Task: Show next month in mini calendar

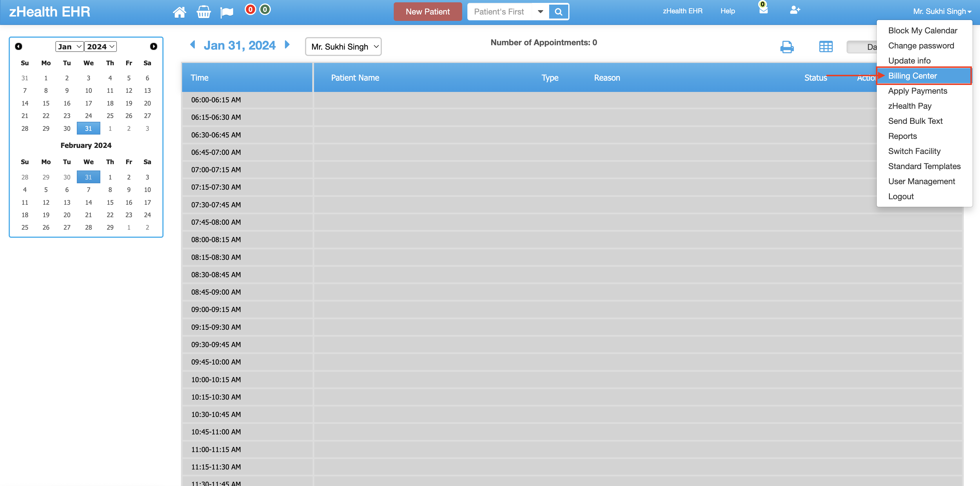Action: click(153, 46)
